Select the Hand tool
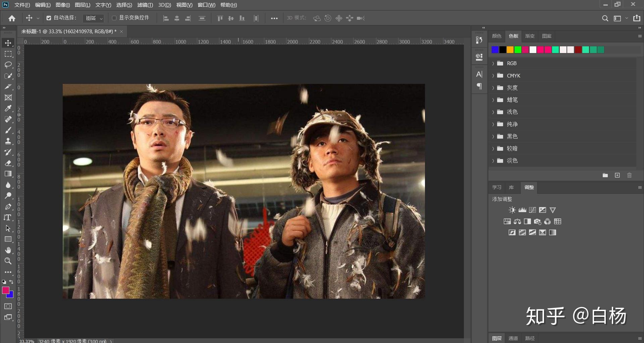644x343 pixels. 8,250
